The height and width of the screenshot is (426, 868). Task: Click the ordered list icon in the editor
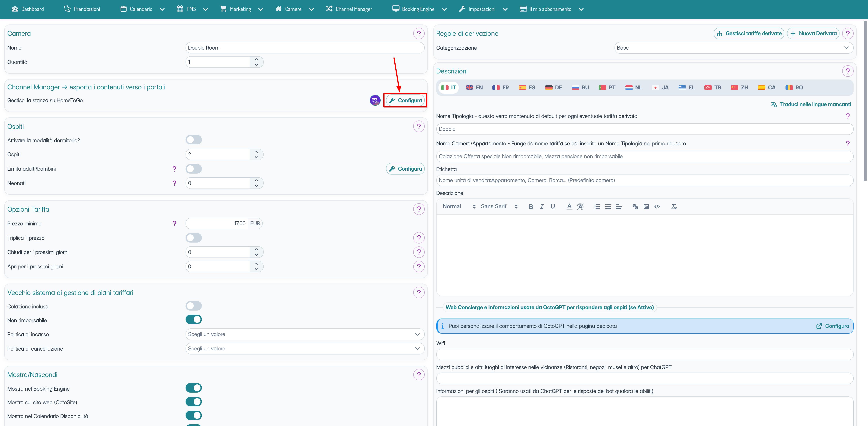[x=597, y=206]
